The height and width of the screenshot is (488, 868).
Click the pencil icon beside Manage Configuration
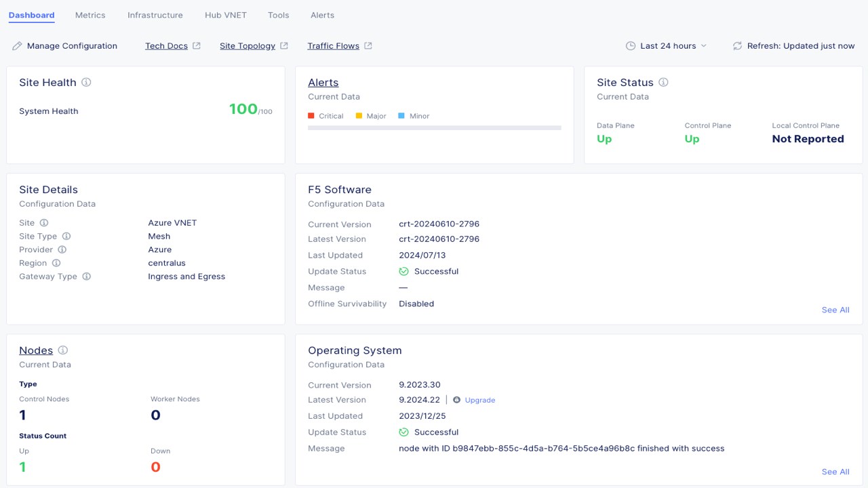click(18, 46)
